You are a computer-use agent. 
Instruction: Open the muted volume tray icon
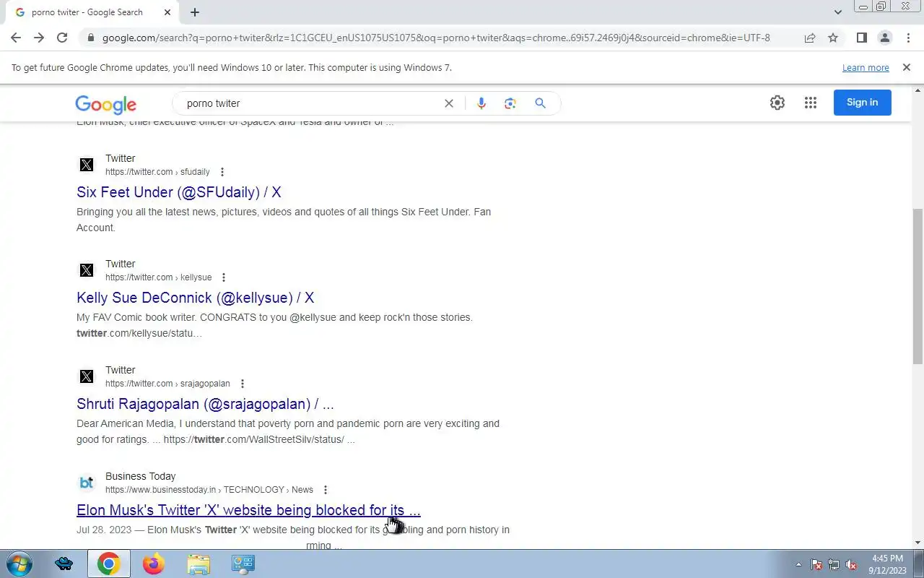[851, 564]
